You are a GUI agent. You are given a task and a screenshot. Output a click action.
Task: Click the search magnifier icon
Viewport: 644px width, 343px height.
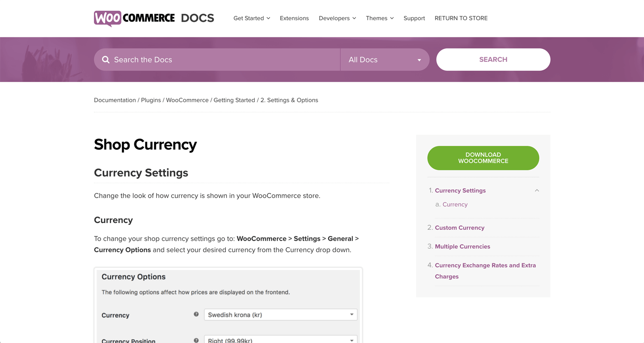[x=106, y=60]
